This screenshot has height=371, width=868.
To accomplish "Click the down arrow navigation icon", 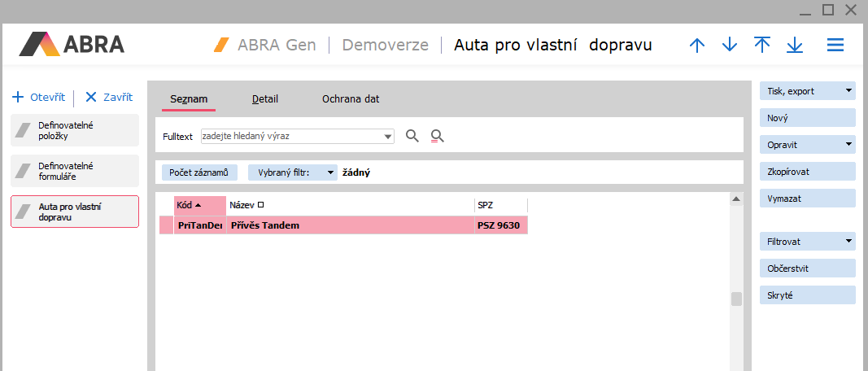I will [730, 46].
